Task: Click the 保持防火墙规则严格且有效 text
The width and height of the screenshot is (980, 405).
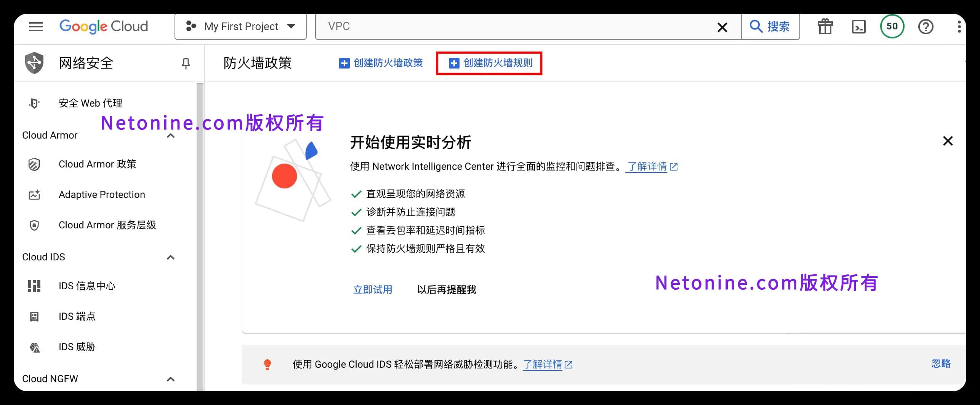Action: (426, 249)
